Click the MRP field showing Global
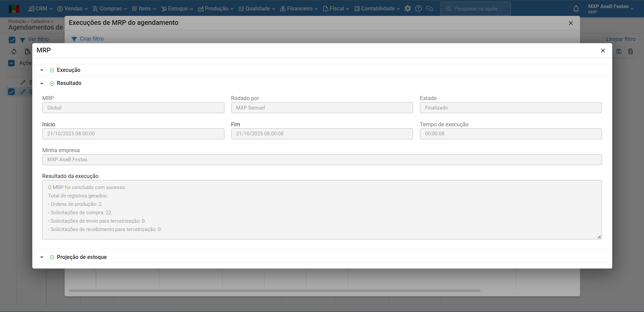The height and width of the screenshot is (312, 644). (x=133, y=108)
